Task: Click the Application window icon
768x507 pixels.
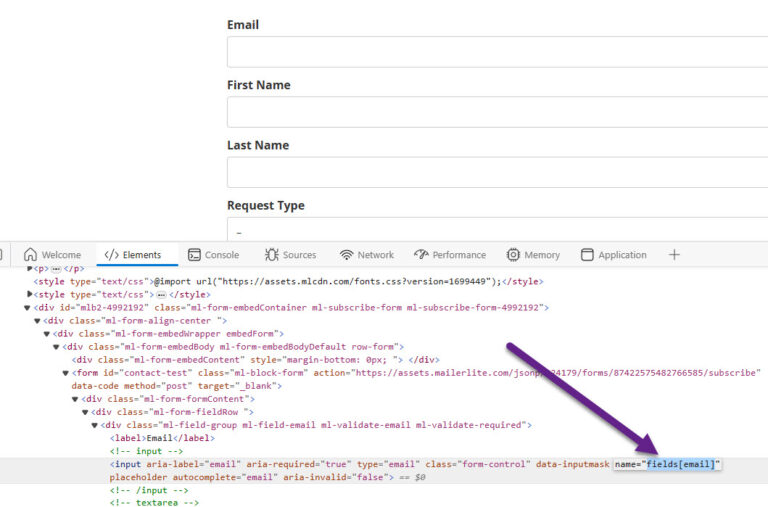Action: click(587, 255)
